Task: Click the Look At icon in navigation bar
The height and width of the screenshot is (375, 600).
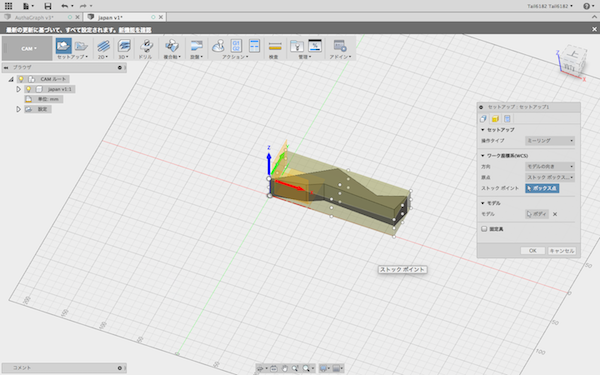Action: tap(274, 368)
